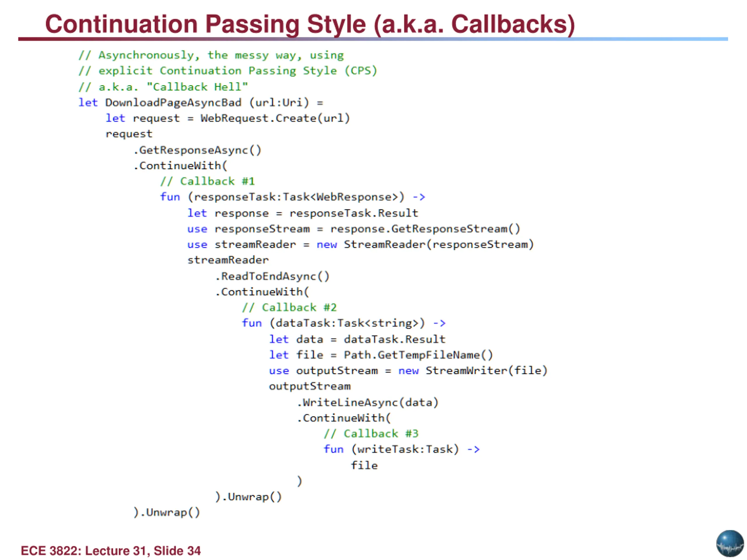Viewport: 747px width, 560px height.
Task: Click the globe logo icon
Action: point(730,543)
